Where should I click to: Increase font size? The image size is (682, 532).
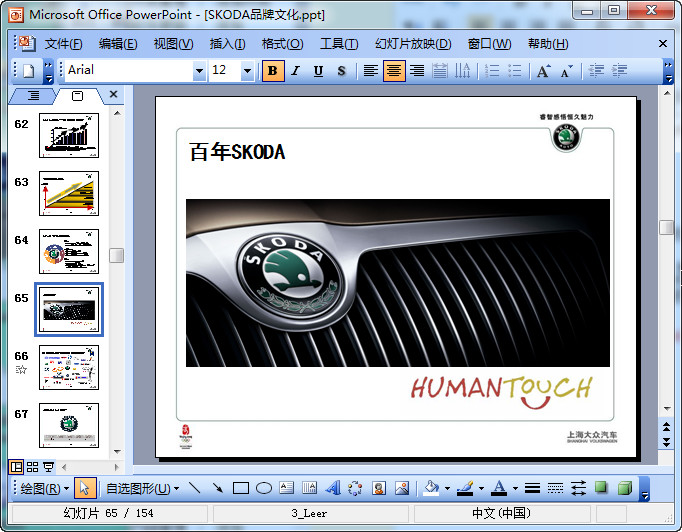coord(543,71)
